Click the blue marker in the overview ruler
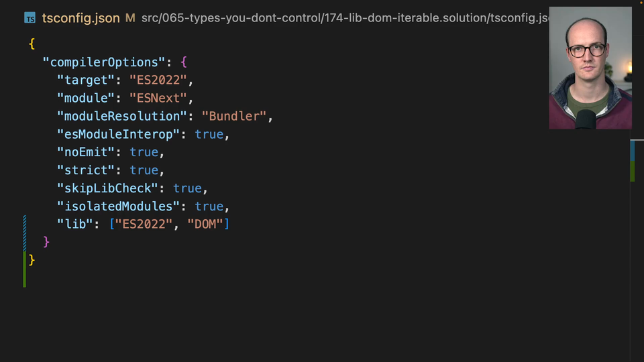Viewport: 644px width, 362px height. coord(633,151)
